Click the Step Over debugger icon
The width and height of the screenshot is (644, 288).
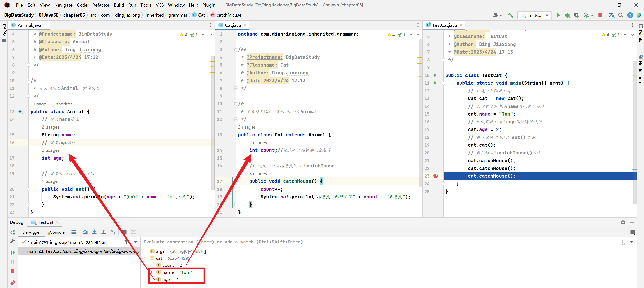[x=85, y=232]
